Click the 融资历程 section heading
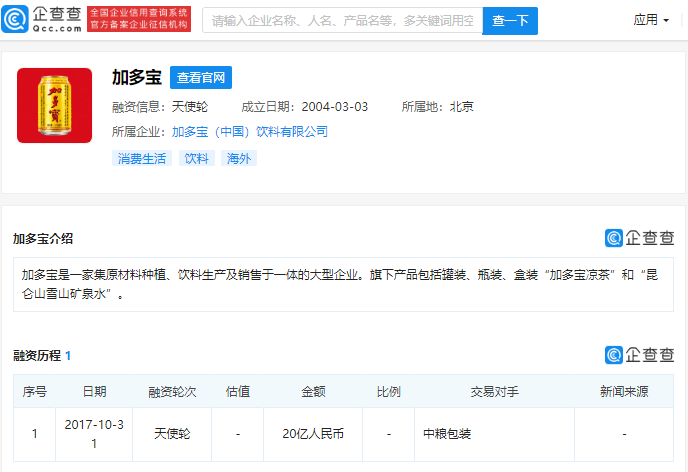 click(x=42, y=355)
